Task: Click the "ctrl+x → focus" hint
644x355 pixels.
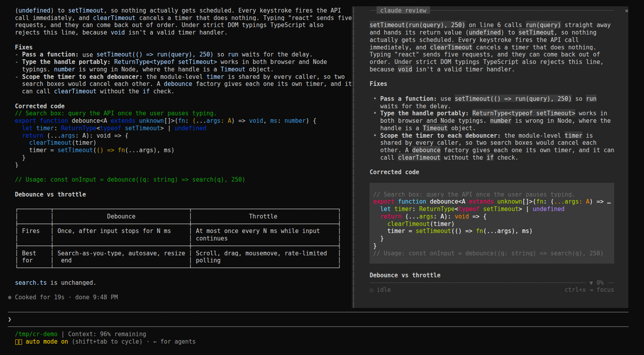Action: 589,290
